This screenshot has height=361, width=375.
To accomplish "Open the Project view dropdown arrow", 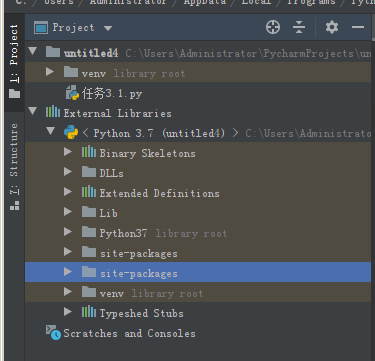I will (108, 28).
